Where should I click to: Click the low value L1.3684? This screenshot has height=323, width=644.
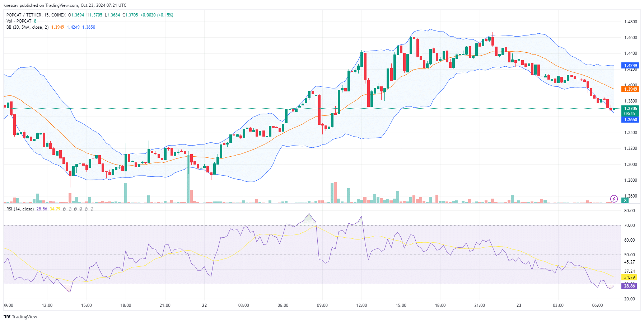112,15
